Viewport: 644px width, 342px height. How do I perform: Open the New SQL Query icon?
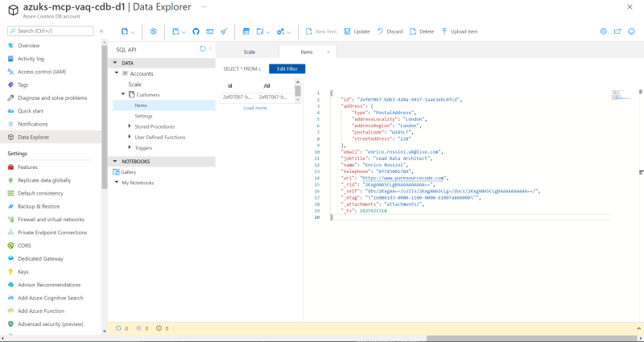point(246,31)
